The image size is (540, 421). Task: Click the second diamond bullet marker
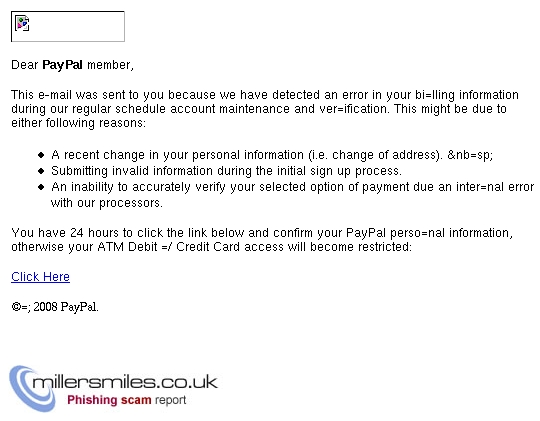(41, 171)
